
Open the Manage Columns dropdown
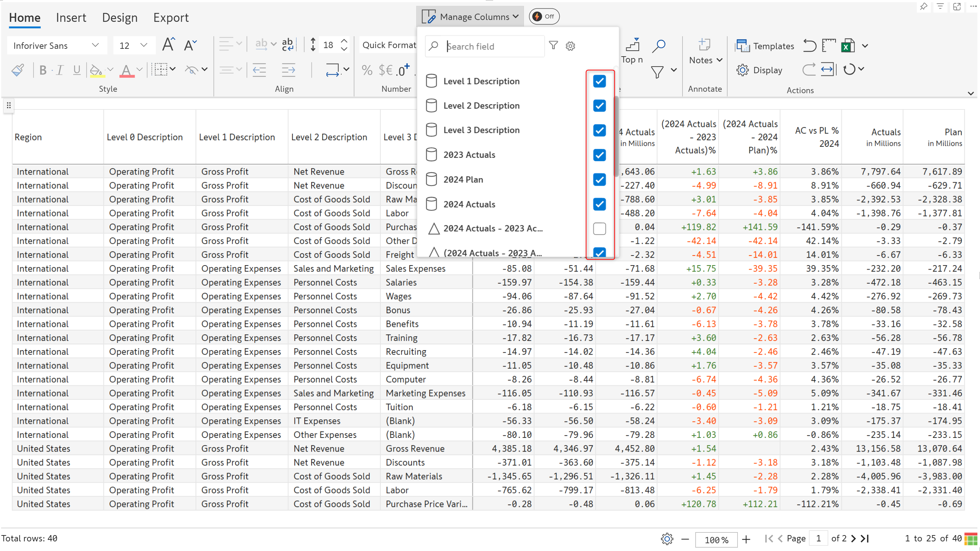pyautogui.click(x=470, y=17)
